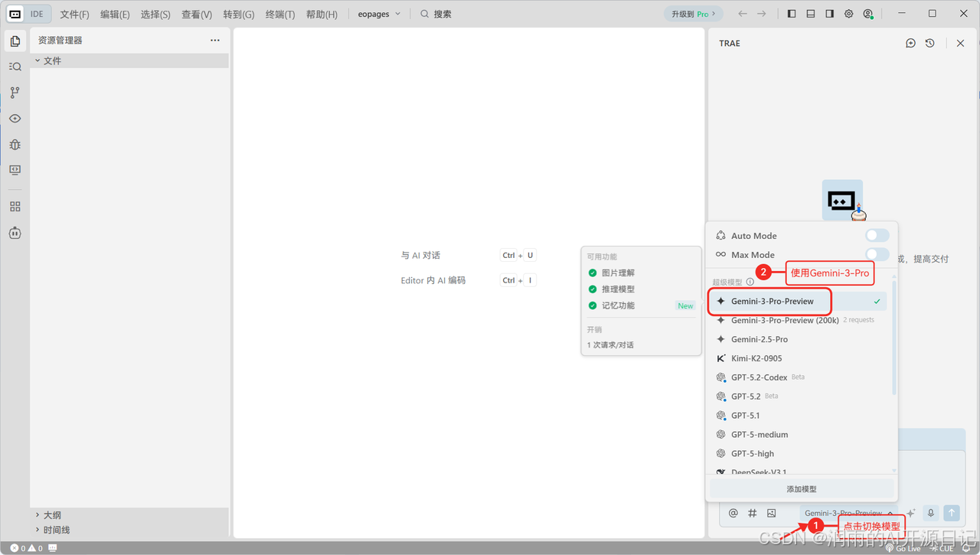Select the Gemini-2.5-Pro model
This screenshot has width=980, height=555.
(797, 339)
